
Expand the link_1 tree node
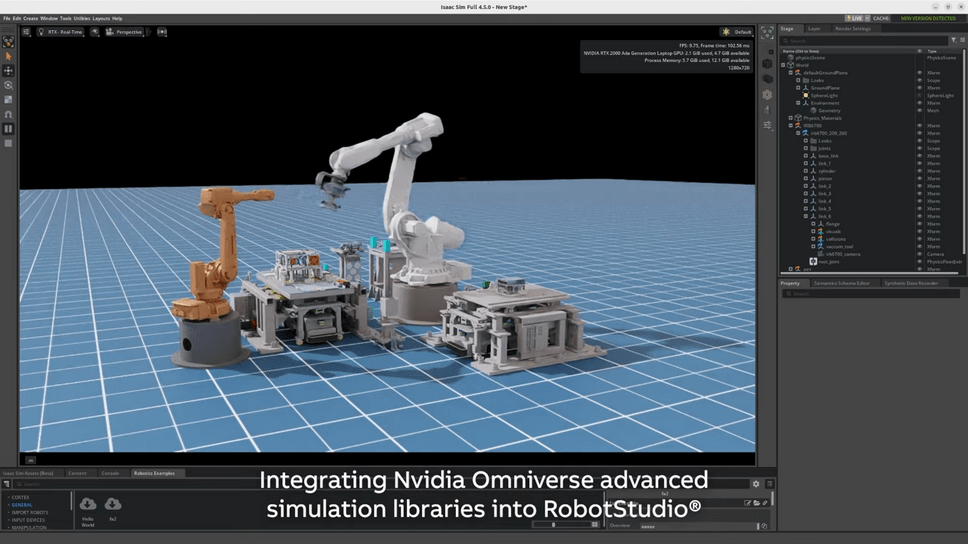coord(806,164)
